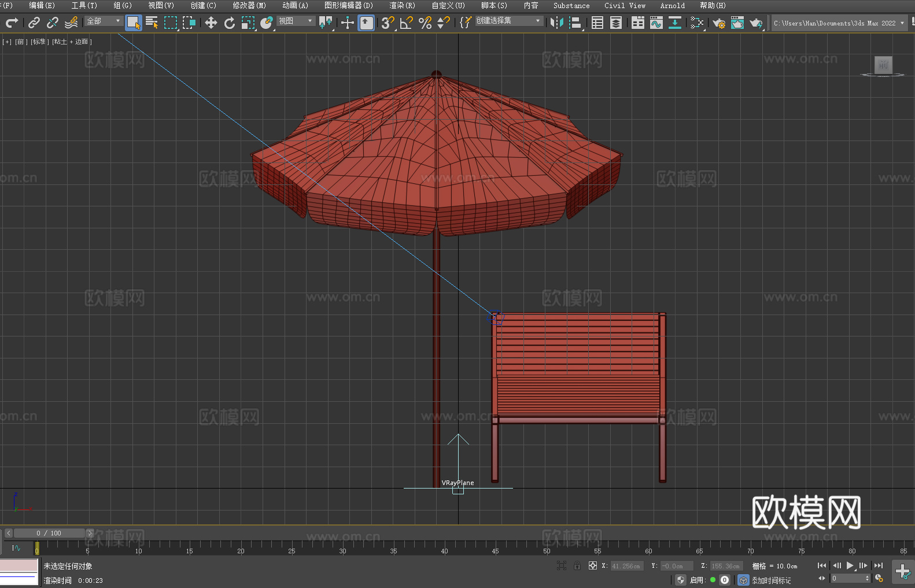Screen dimensions: 915x588
Task: Open the 编辑(E) menu
Action: point(42,5)
